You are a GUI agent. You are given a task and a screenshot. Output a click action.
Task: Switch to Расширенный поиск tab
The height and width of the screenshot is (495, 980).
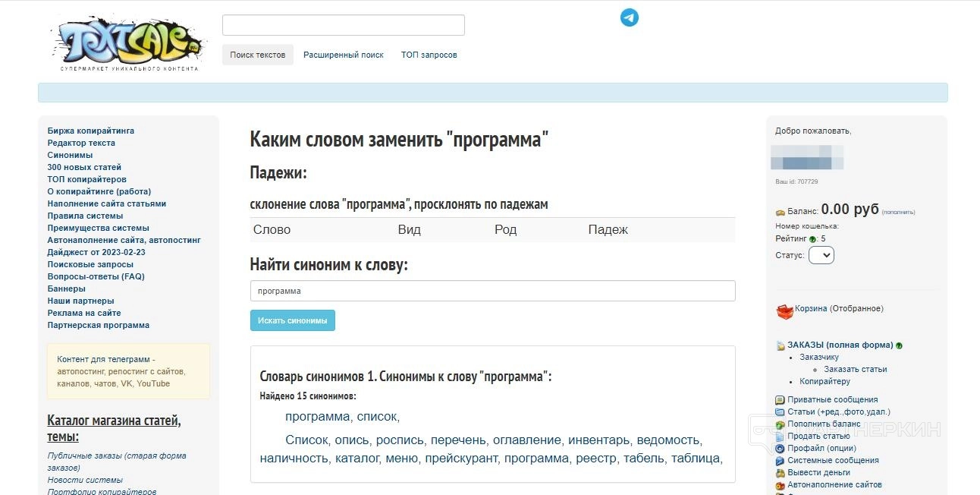pyautogui.click(x=344, y=55)
